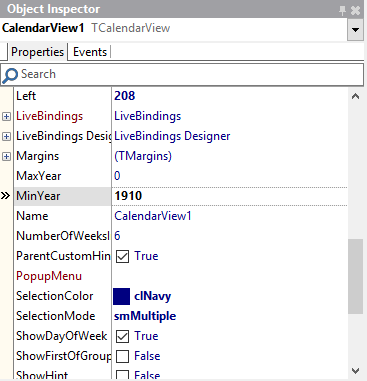The height and width of the screenshot is (381, 367).
Task: Expand the LiveBindings property node
Action: (x=6, y=116)
